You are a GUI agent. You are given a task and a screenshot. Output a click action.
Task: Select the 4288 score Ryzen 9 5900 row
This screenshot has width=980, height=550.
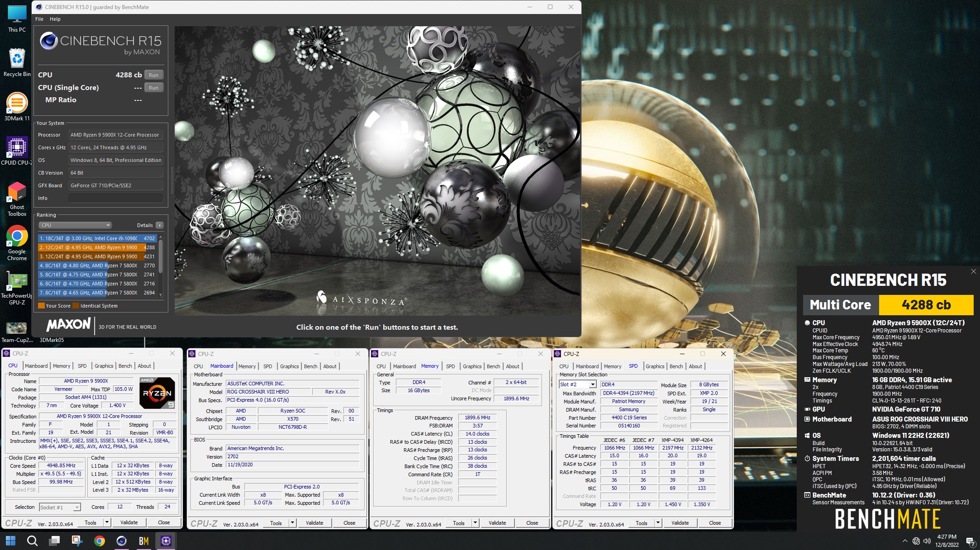click(x=97, y=247)
